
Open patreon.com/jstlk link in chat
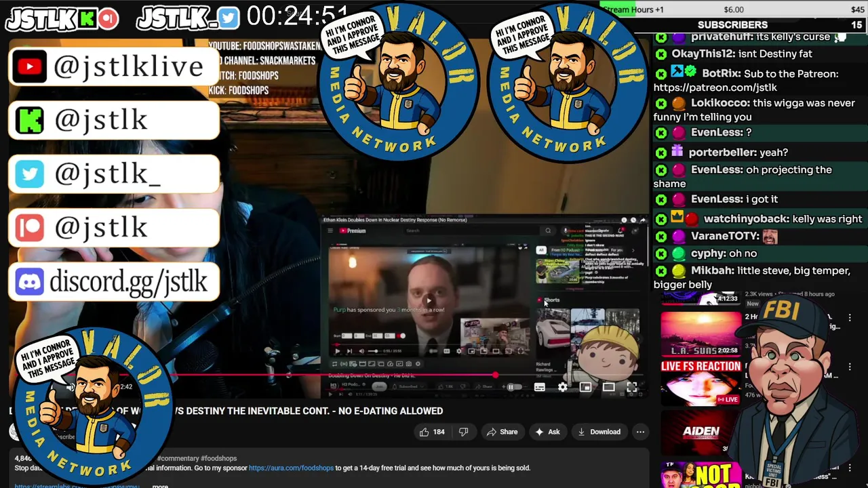[x=715, y=87]
